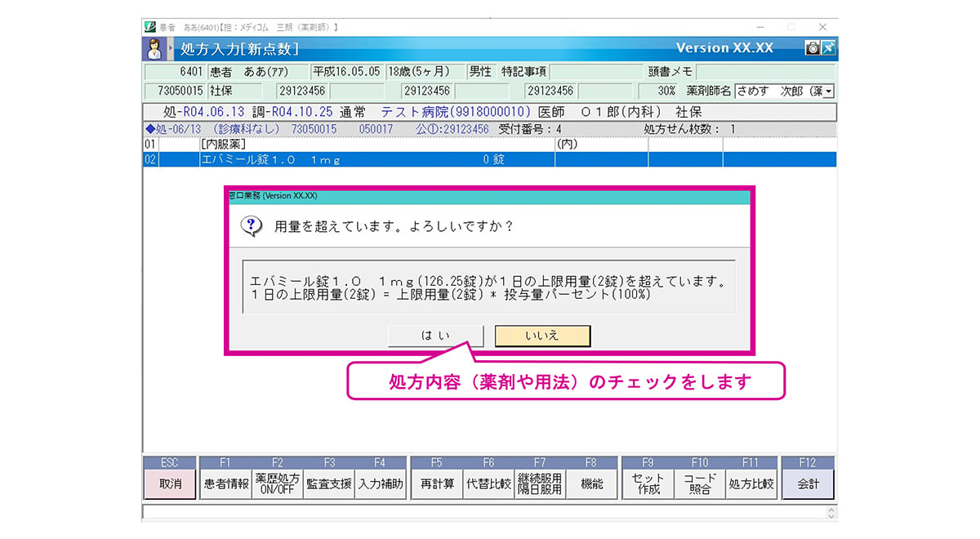980x539 pixels.
Task: Proceed to 会計 accounting
Action: [x=808, y=484]
